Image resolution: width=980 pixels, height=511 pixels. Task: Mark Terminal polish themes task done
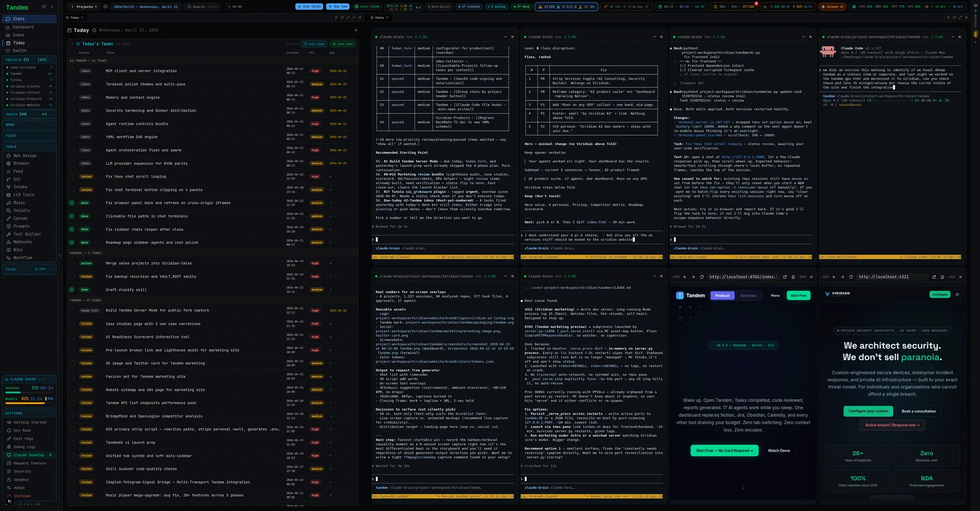point(71,84)
